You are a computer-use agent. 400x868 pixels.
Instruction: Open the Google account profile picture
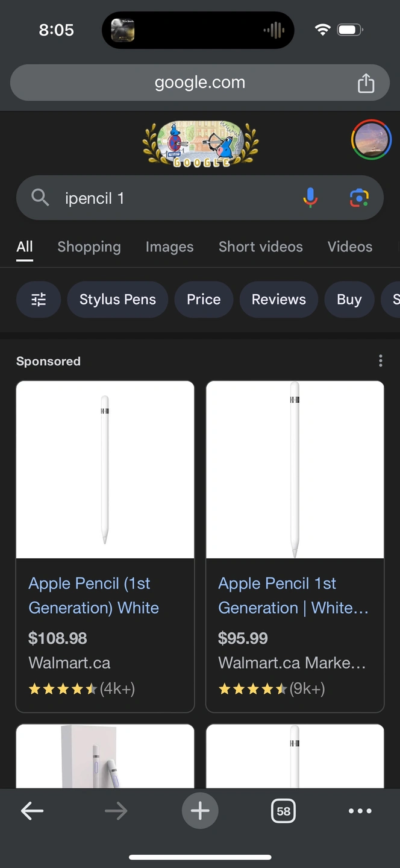371,139
